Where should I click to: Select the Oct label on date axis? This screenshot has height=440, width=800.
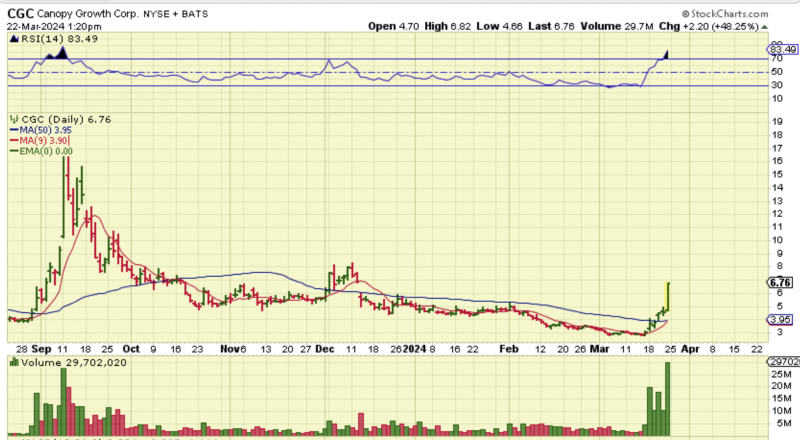(130, 350)
